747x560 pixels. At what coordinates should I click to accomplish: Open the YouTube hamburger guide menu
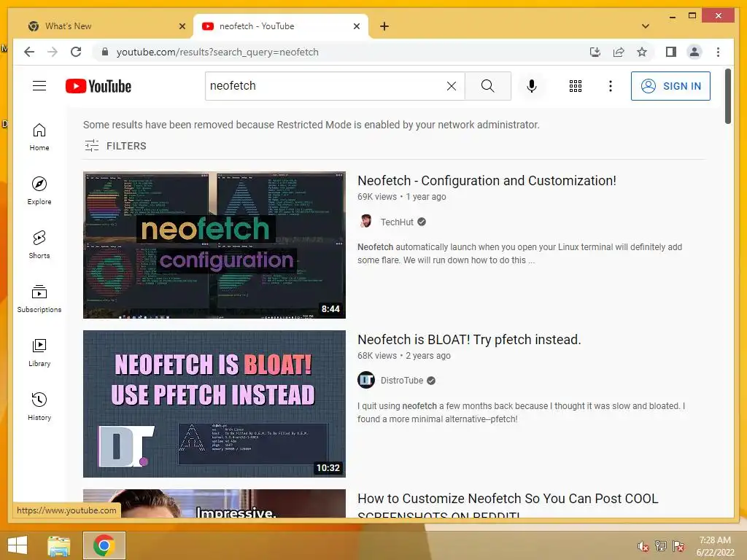[39, 86]
